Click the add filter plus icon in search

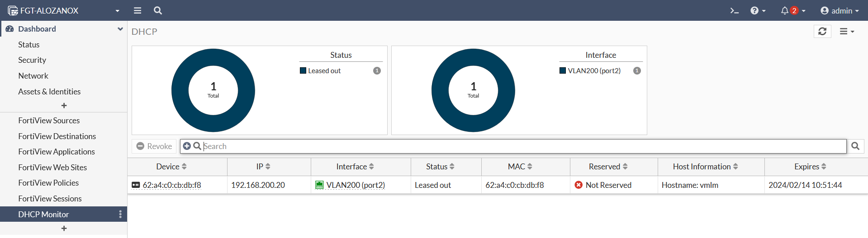coord(187,146)
